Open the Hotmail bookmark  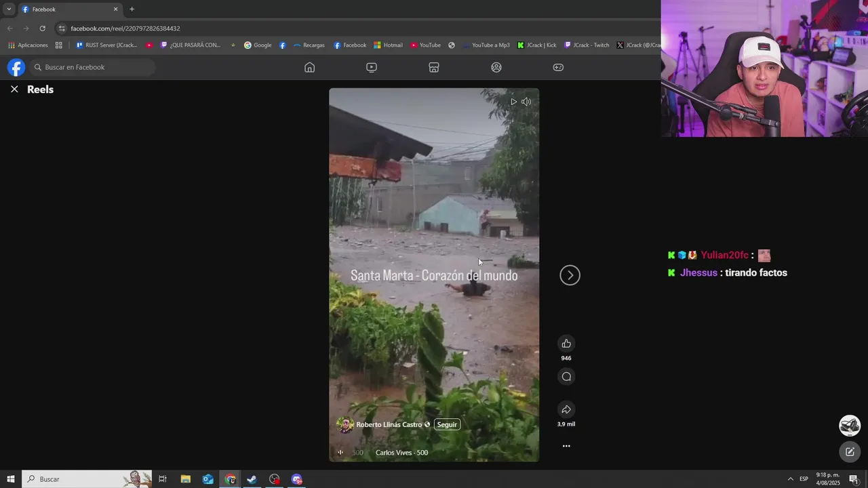click(x=388, y=45)
